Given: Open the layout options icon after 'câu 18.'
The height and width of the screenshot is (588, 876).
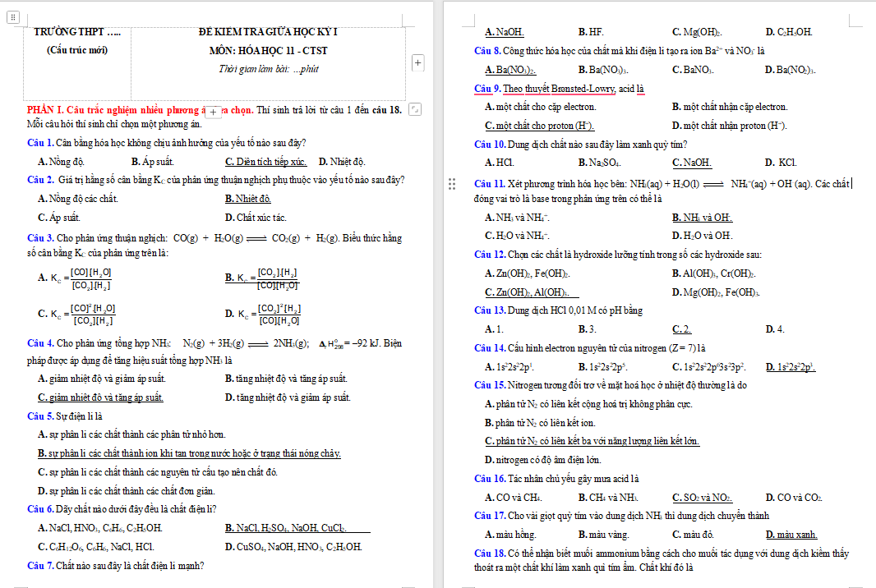Looking at the screenshot, I should click(x=414, y=109).
